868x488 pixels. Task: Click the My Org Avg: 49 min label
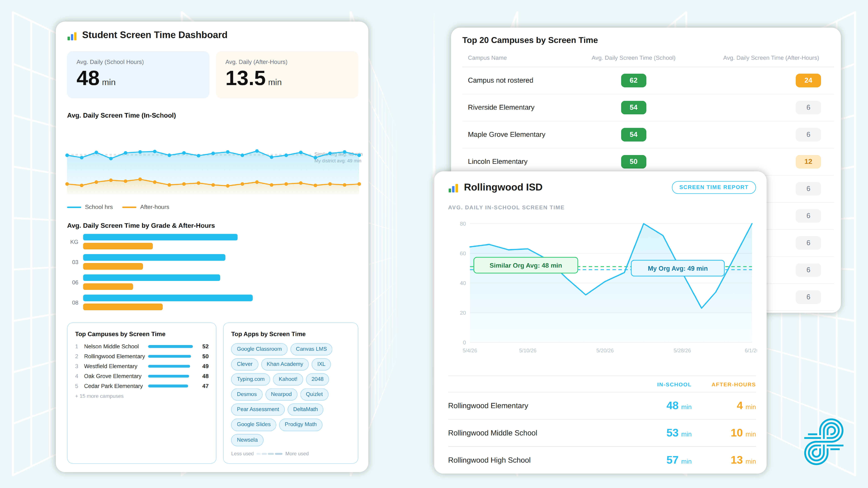[677, 268]
